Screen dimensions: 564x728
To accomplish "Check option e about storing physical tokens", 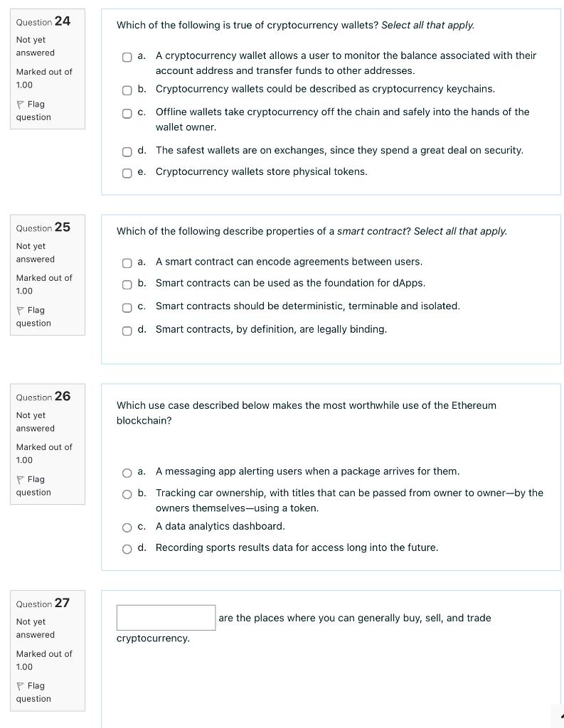I will point(127,172).
